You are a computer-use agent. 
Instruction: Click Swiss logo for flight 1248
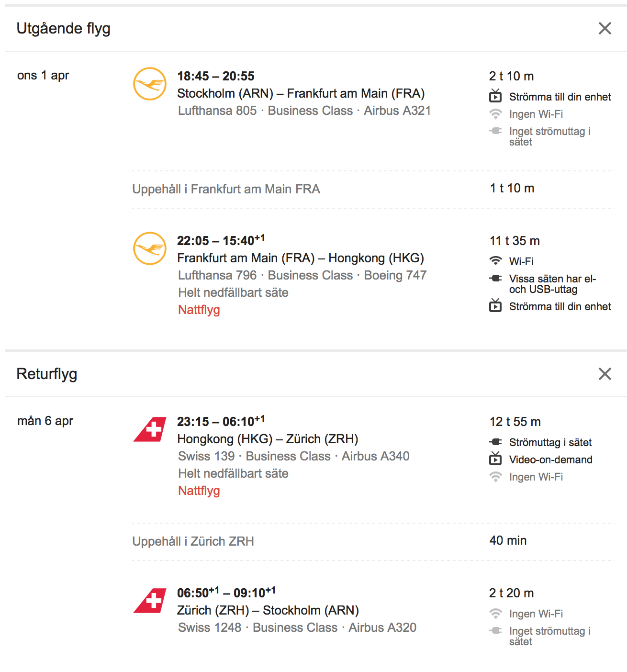point(150,601)
